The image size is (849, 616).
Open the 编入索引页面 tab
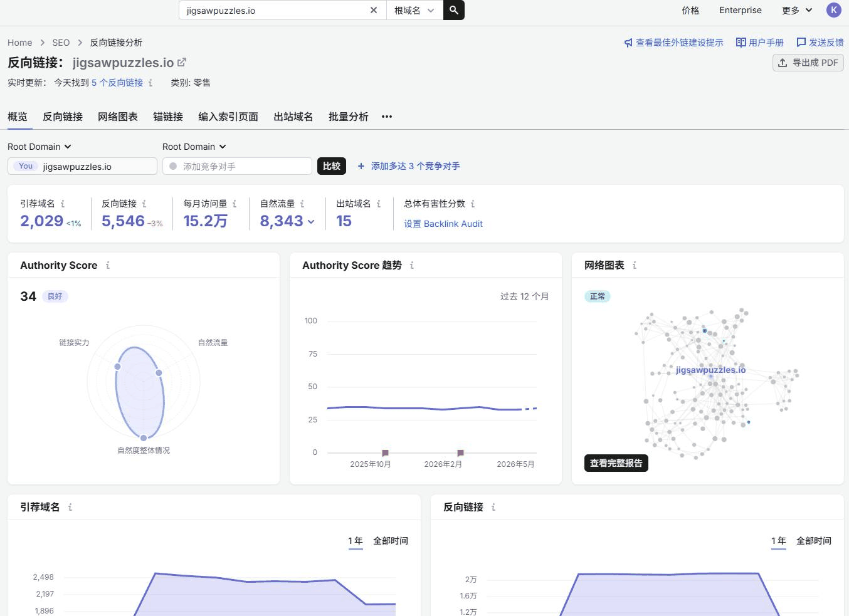pos(228,117)
